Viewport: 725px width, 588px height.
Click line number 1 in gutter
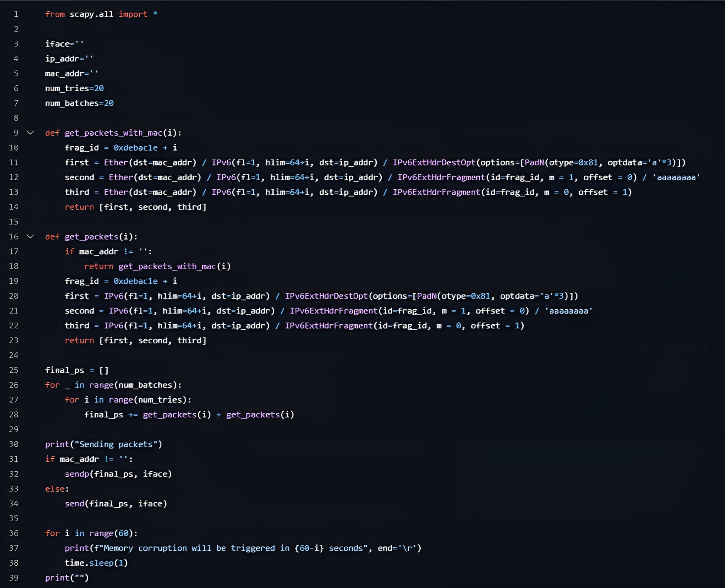[x=16, y=14]
